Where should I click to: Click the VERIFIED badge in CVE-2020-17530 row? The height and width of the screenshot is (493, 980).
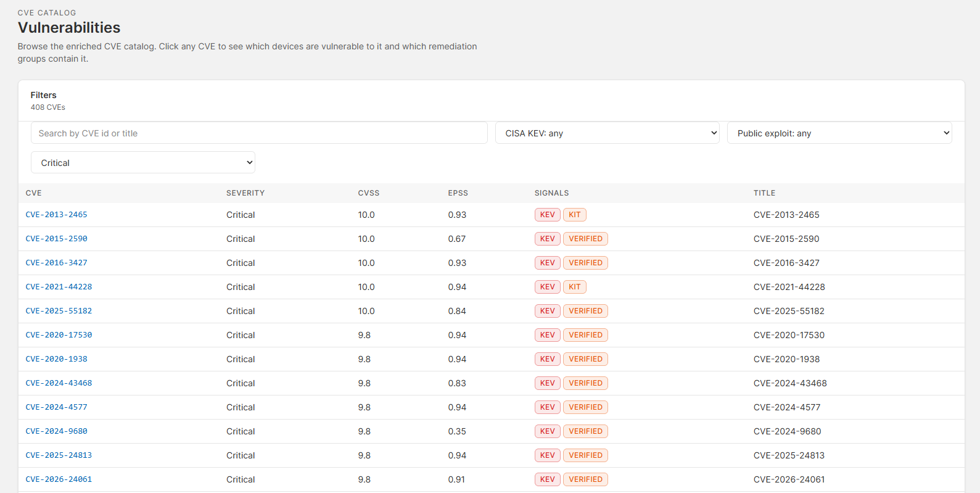(585, 335)
